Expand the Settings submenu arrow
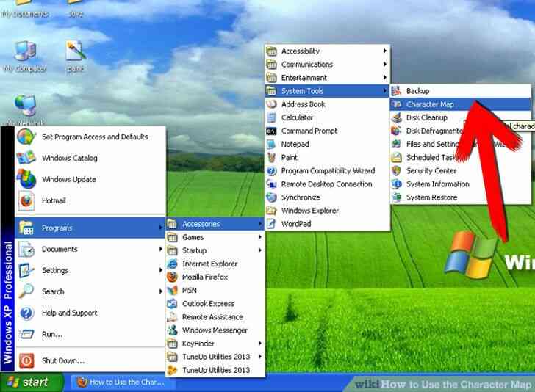 [x=160, y=270]
